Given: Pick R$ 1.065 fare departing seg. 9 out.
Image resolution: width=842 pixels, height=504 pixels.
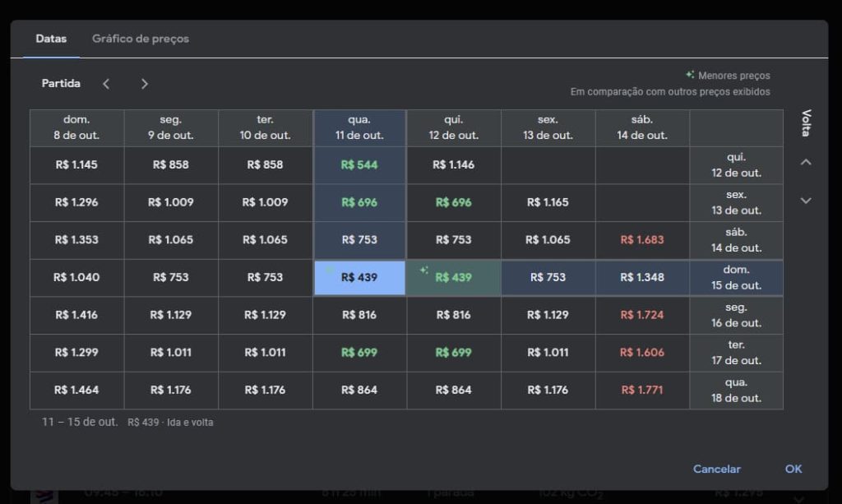Looking at the screenshot, I should point(171,240).
